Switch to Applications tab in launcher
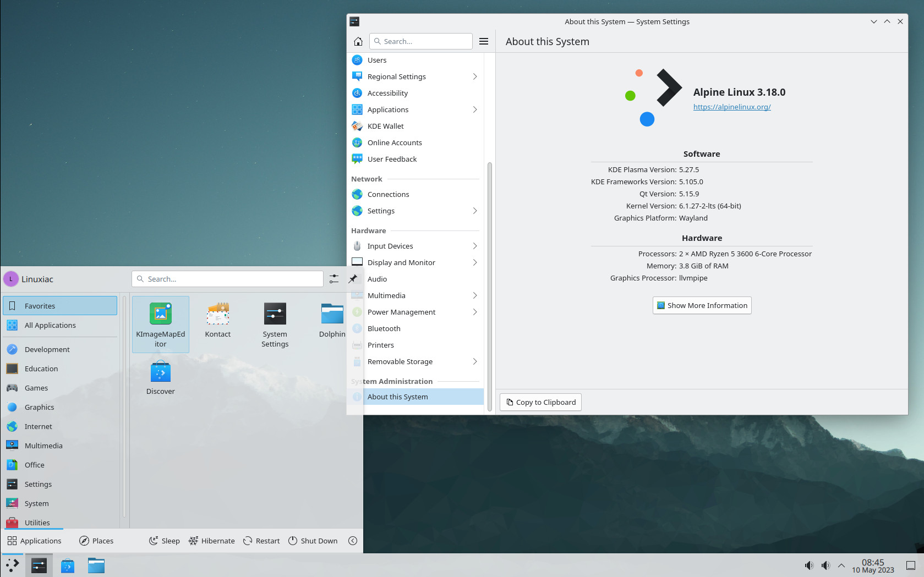This screenshot has width=924, height=577. click(34, 541)
